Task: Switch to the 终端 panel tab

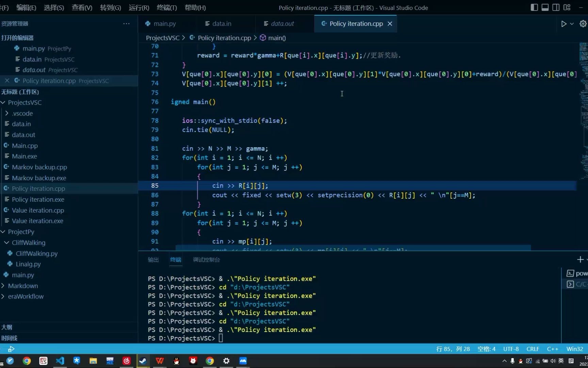Action: tap(176, 260)
